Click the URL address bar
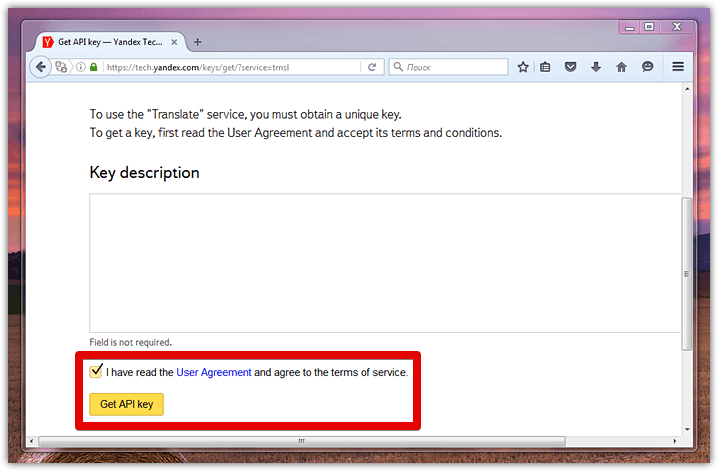The image size is (718, 471). [233, 67]
